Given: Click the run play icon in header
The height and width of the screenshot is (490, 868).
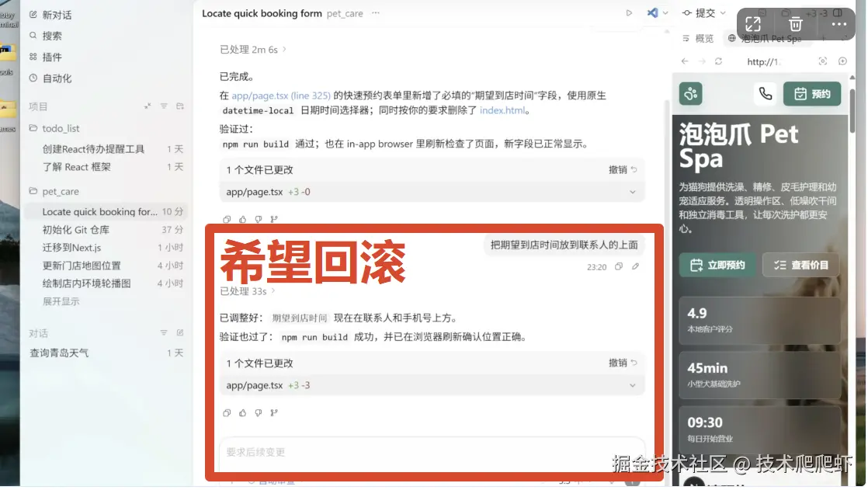Looking at the screenshot, I should [x=629, y=12].
